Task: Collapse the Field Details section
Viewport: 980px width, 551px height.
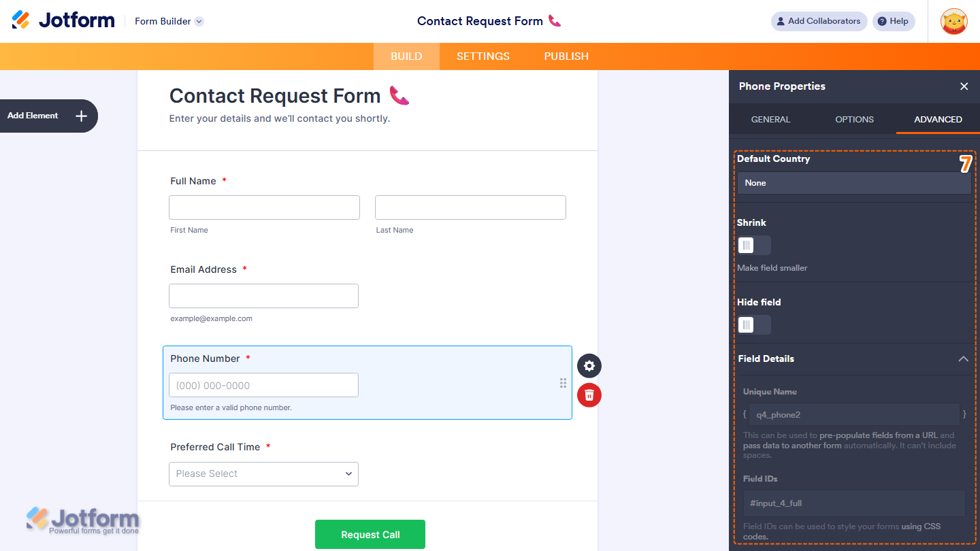Action: (x=963, y=358)
